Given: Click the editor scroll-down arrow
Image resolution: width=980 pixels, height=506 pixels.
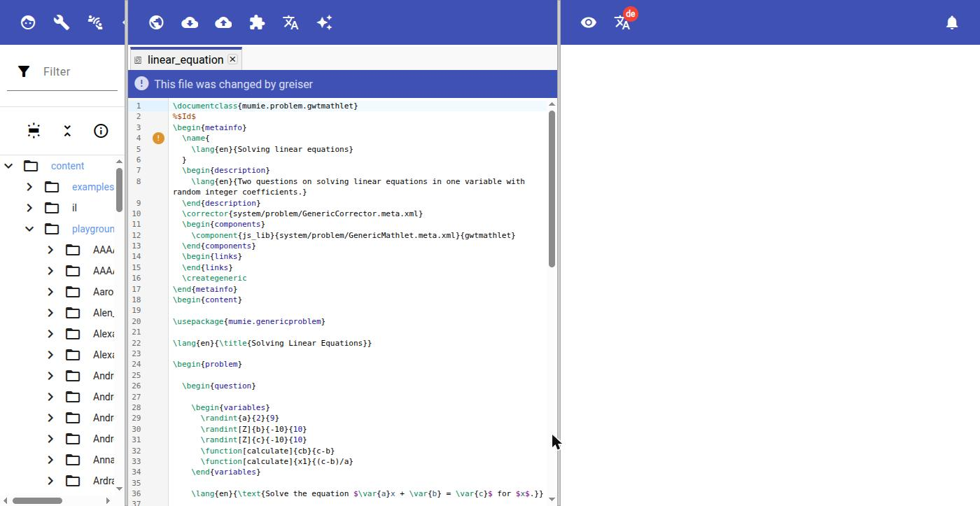Looking at the screenshot, I should pos(552,499).
